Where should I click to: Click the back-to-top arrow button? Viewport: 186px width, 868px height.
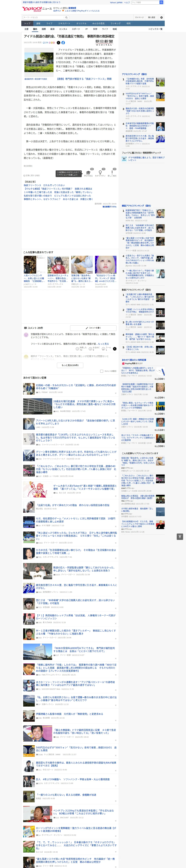click(180, 536)
